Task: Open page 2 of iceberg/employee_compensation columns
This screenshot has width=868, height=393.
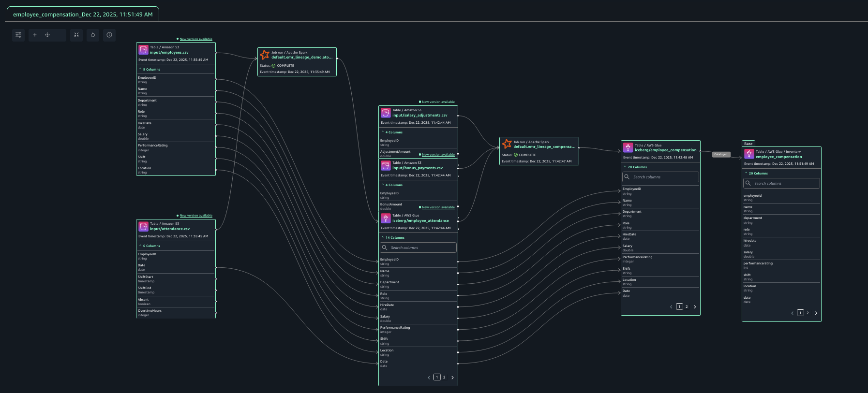Action: 687,307
